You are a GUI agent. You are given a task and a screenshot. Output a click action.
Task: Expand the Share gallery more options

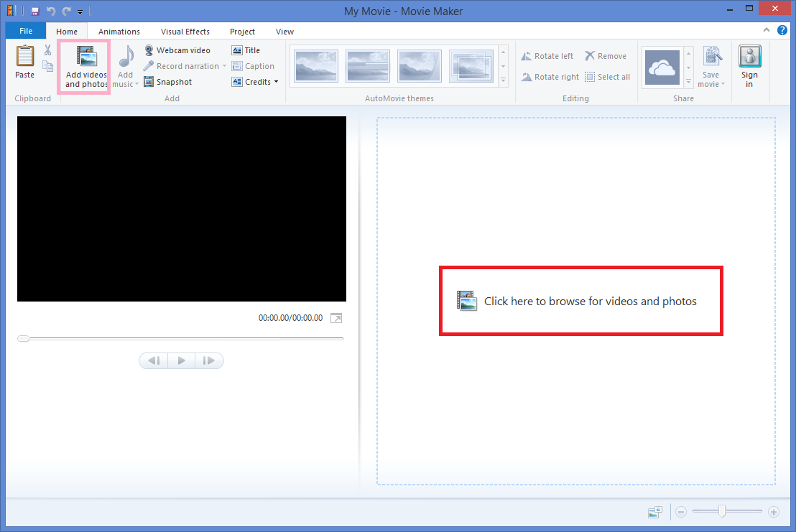click(x=688, y=80)
